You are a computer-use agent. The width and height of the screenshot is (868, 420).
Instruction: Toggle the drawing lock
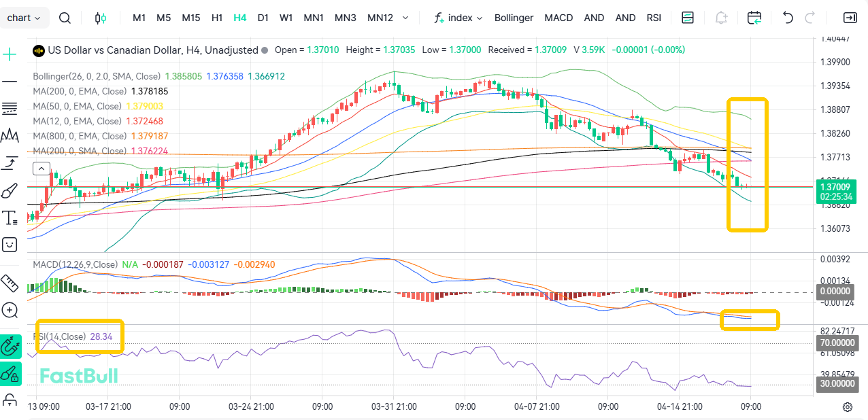click(10, 374)
